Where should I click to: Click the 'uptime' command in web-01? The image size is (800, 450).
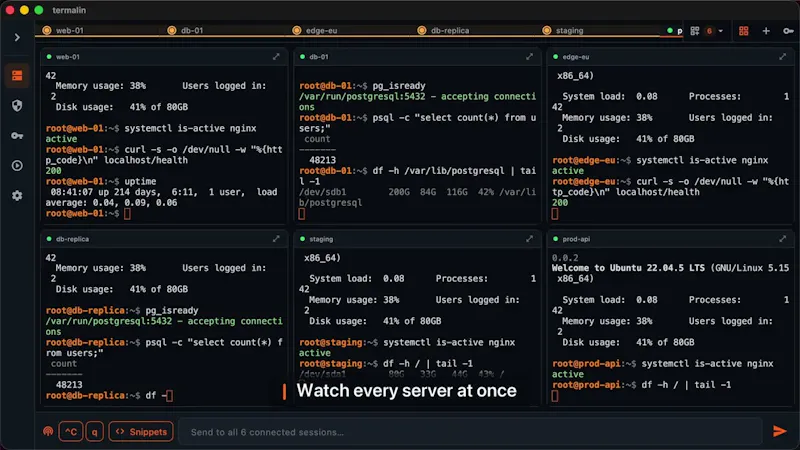click(x=140, y=182)
